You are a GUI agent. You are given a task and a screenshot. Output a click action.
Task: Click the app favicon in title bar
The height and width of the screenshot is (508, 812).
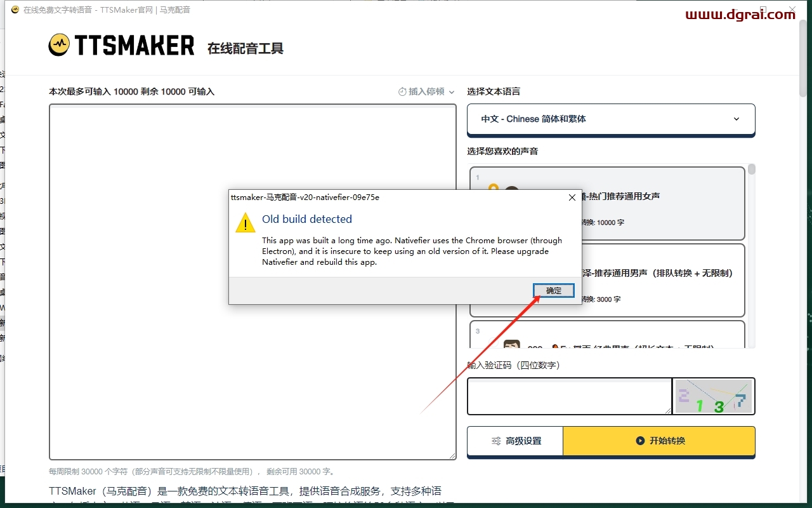pos(15,10)
